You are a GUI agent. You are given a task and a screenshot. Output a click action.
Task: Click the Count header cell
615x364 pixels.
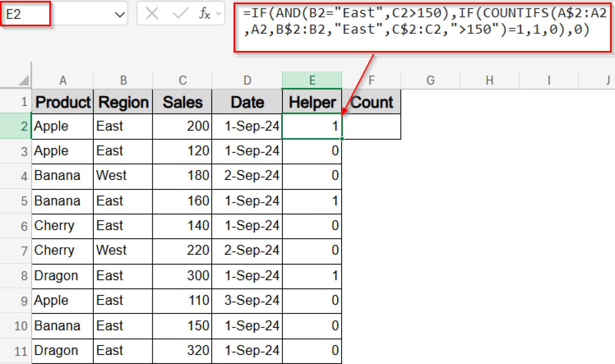[x=371, y=102]
